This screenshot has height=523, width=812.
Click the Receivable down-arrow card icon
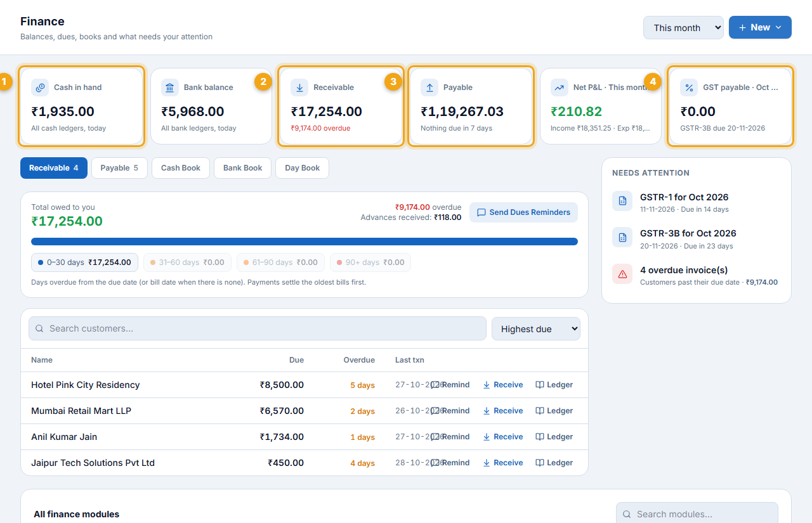click(x=300, y=87)
